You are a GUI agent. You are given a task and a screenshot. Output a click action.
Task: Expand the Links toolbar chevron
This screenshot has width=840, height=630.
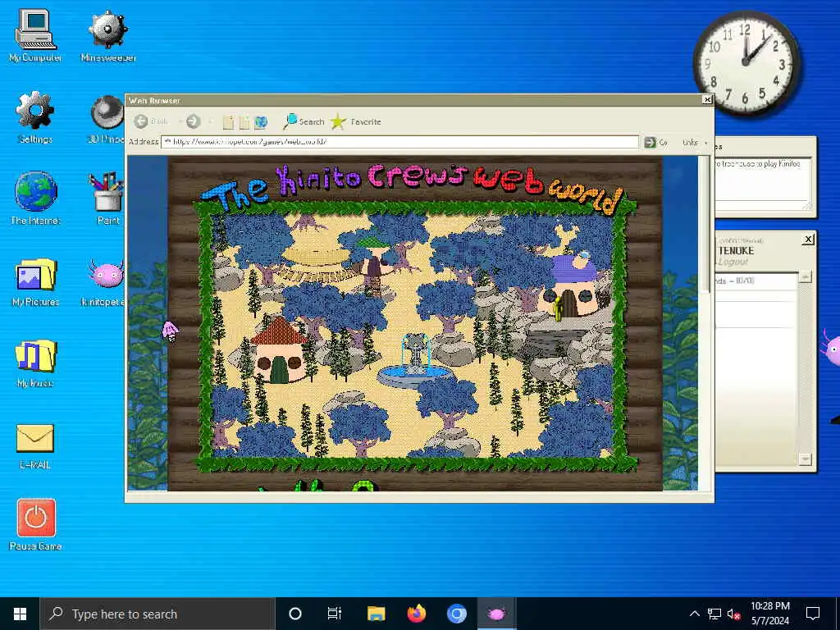pos(706,143)
